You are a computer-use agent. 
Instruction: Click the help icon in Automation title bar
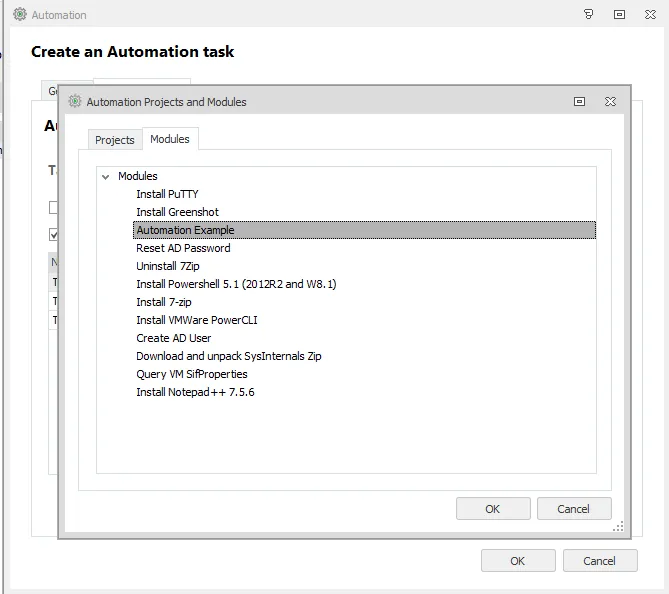(x=589, y=15)
